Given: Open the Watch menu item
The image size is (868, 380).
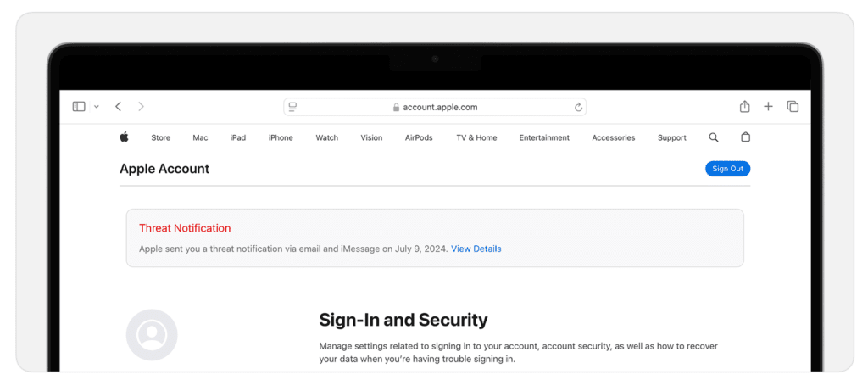Looking at the screenshot, I should pos(326,138).
